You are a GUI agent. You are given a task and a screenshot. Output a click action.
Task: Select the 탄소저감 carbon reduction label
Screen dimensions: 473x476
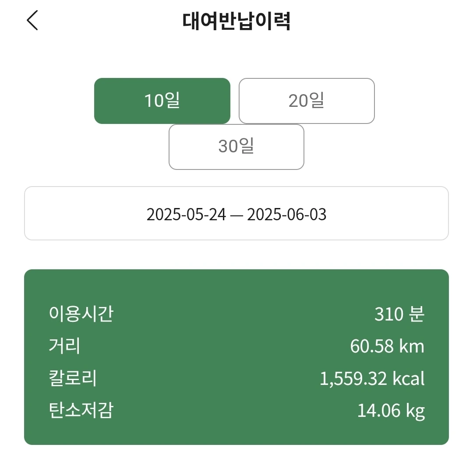(x=81, y=410)
